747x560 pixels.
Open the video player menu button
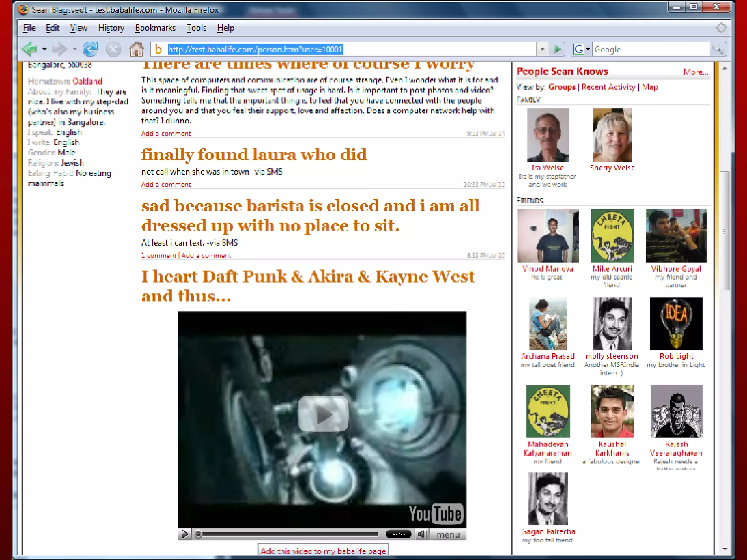point(448,535)
